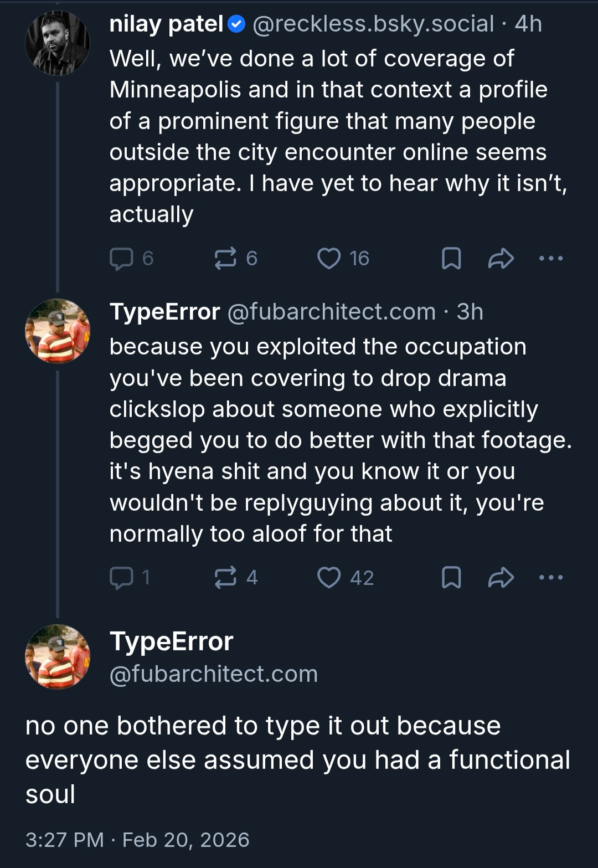Repost TypeError's post with 4 reposts
The image size is (598, 868).
[x=225, y=578]
